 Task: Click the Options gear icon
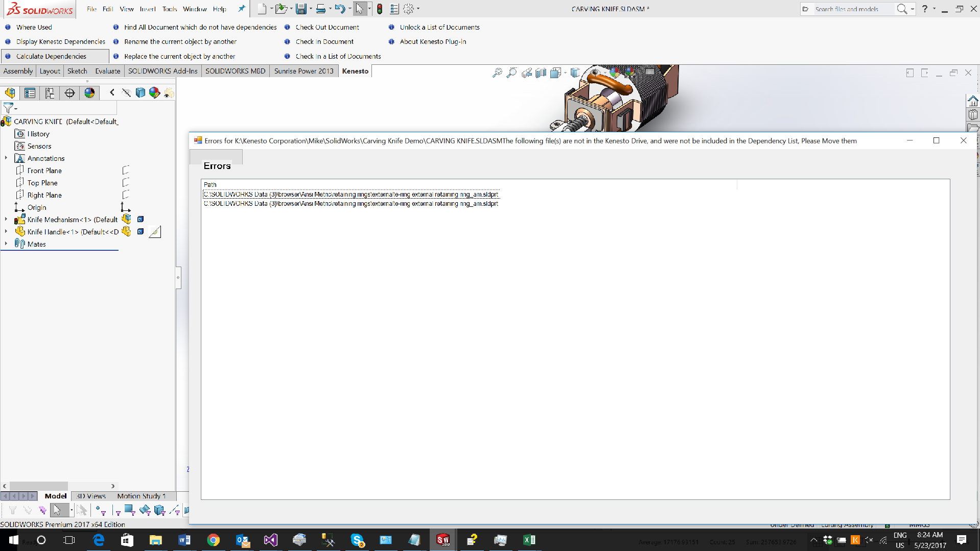tap(408, 9)
